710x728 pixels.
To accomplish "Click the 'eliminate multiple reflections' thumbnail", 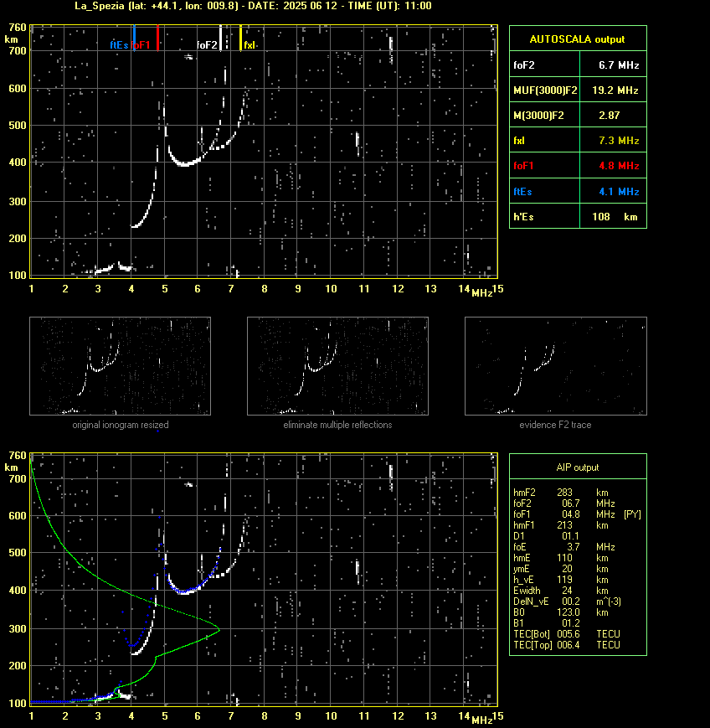I will 337,366.
